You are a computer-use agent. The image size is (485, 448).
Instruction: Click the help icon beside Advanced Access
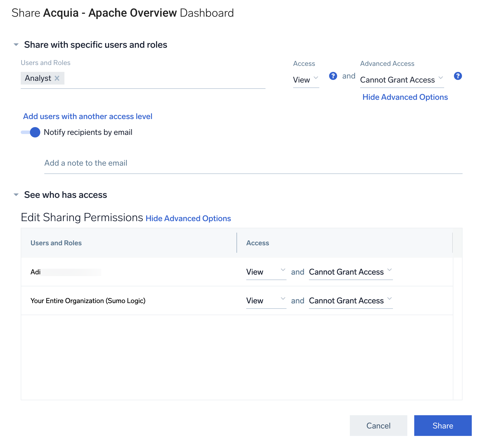click(457, 76)
